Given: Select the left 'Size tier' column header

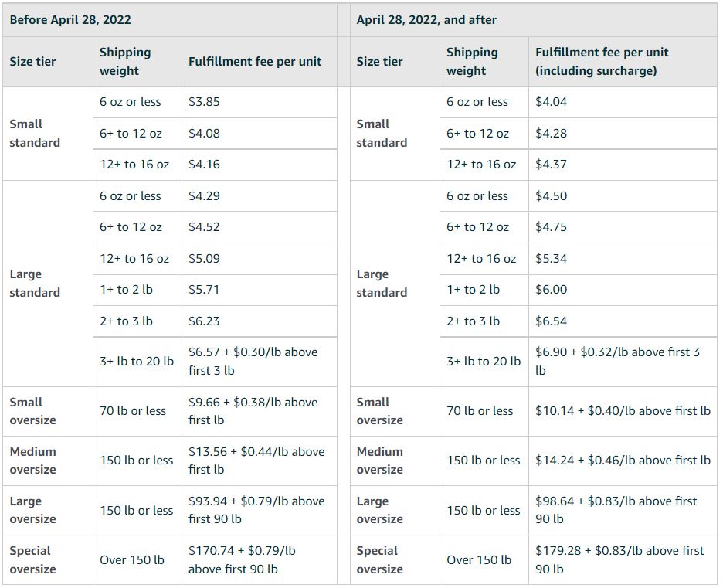Looking at the screenshot, I should (32, 62).
